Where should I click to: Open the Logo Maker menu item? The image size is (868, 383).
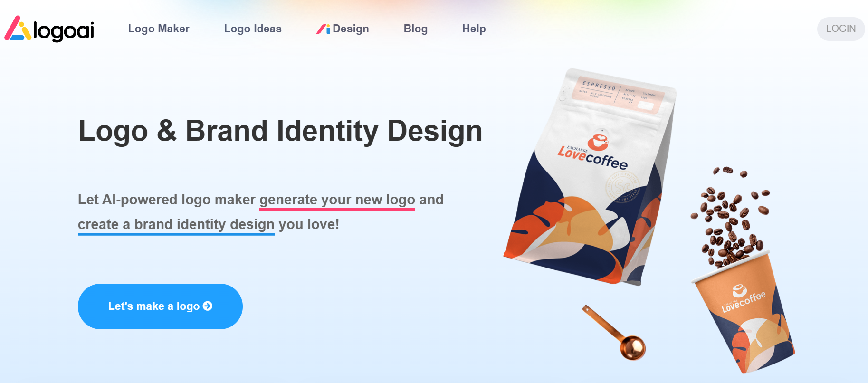tap(159, 29)
